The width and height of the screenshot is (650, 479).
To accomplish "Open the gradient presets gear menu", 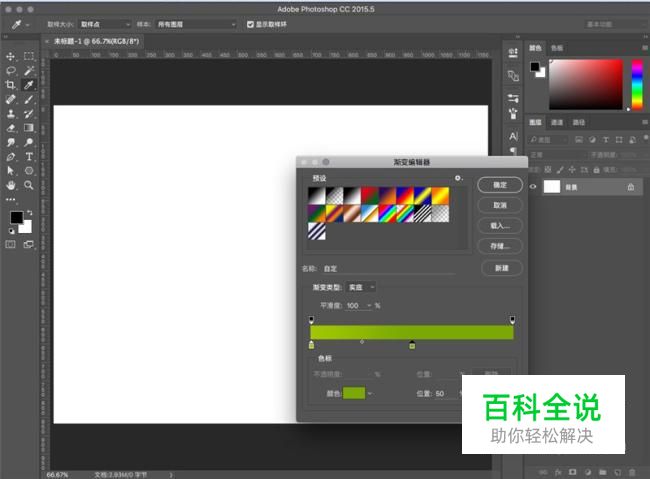I will point(458,179).
